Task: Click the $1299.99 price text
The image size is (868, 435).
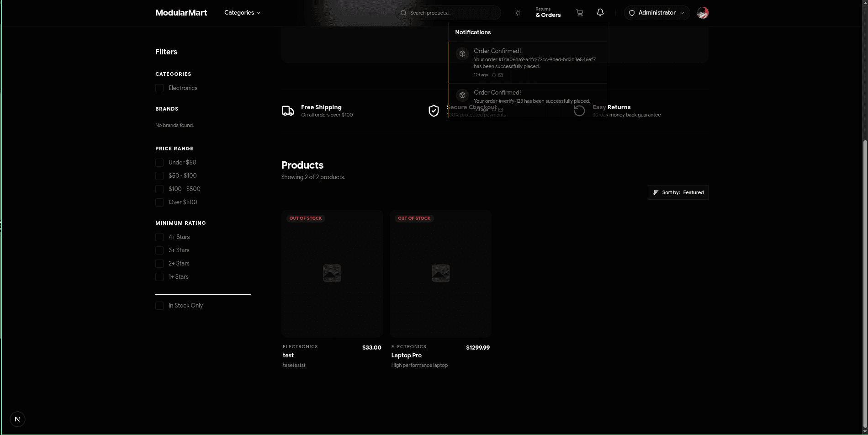Action: point(478,348)
